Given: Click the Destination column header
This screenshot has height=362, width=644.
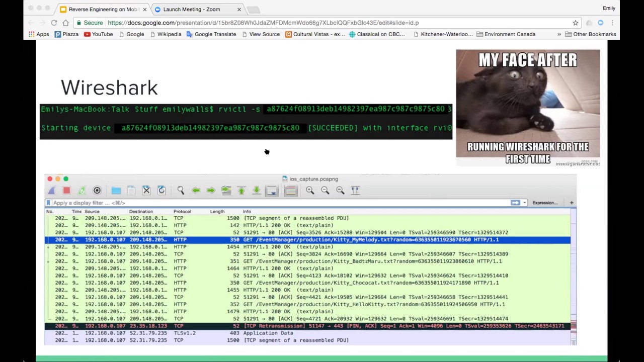Looking at the screenshot, I should point(141,211).
